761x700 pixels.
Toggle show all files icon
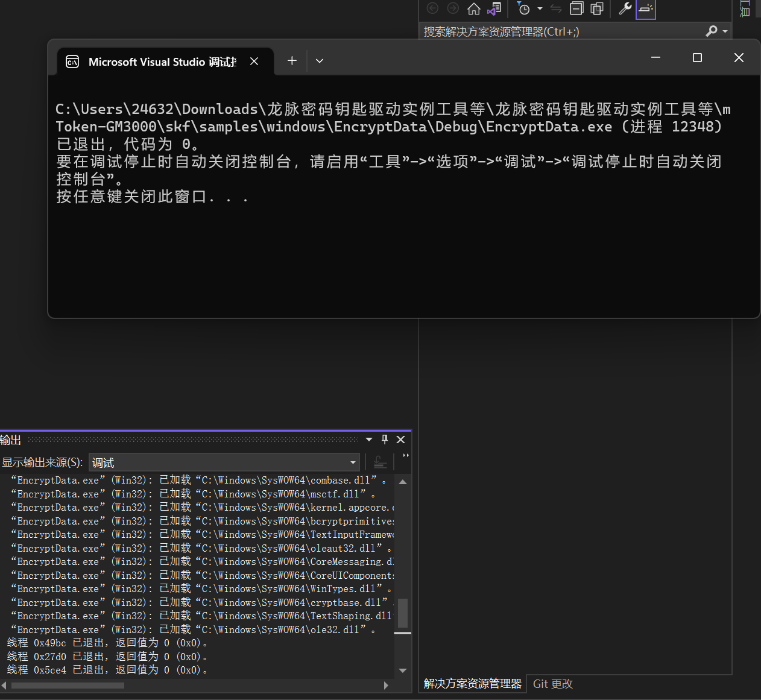coord(597,8)
